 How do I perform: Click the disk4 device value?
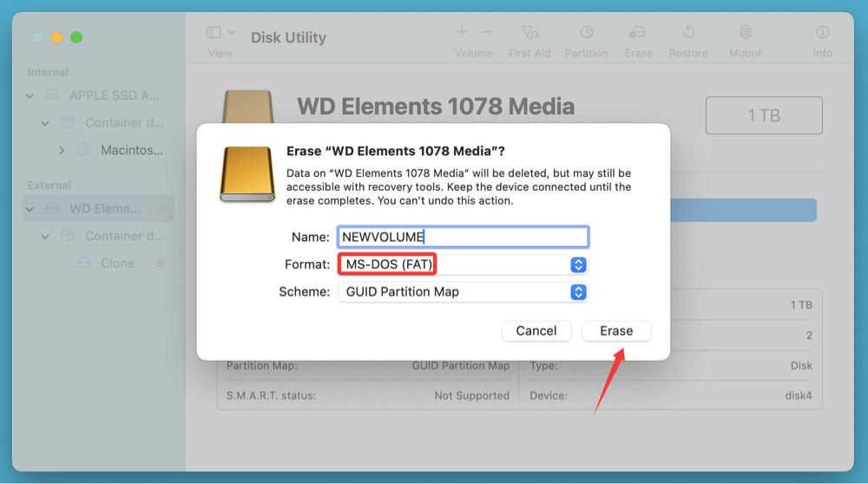pyautogui.click(x=799, y=396)
